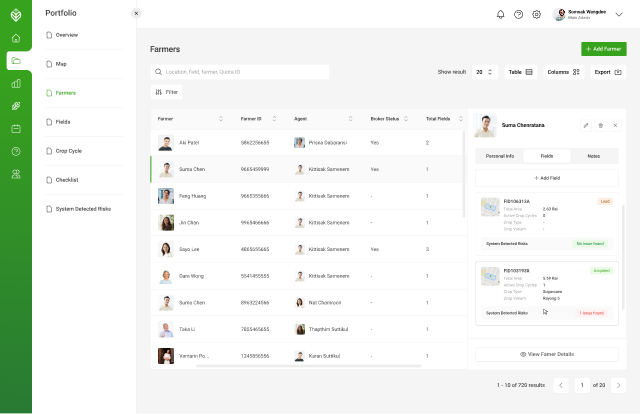Open the bar chart analytics sidebar icon

[16, 84]
